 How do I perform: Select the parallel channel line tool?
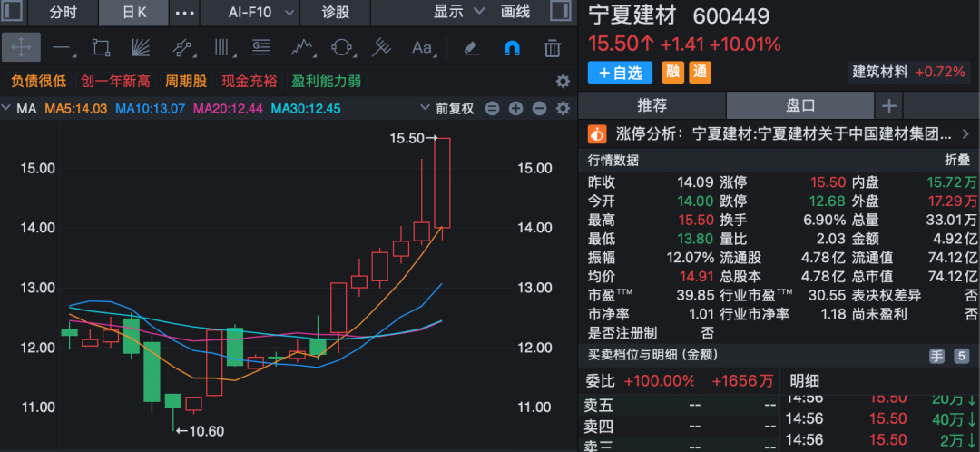tap(181, 47)
